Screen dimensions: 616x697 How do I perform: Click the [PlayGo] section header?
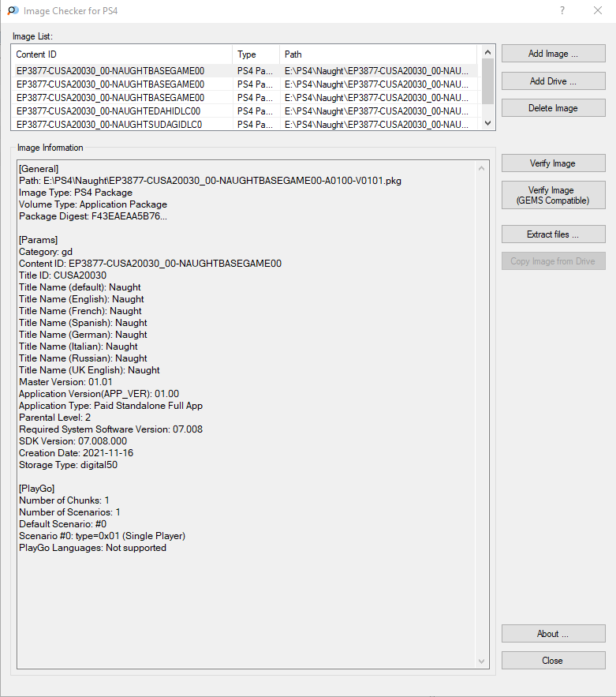pos(36,489)
